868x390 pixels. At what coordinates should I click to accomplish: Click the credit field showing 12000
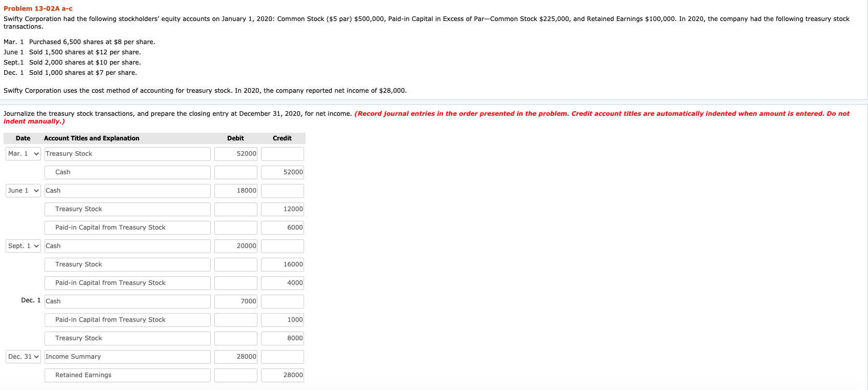point(282,209)
